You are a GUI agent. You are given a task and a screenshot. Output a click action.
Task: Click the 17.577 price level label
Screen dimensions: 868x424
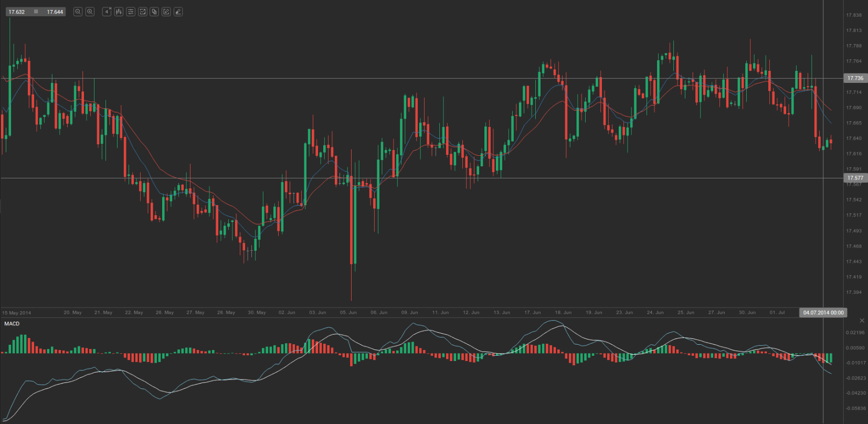click(x=855, y=178)
